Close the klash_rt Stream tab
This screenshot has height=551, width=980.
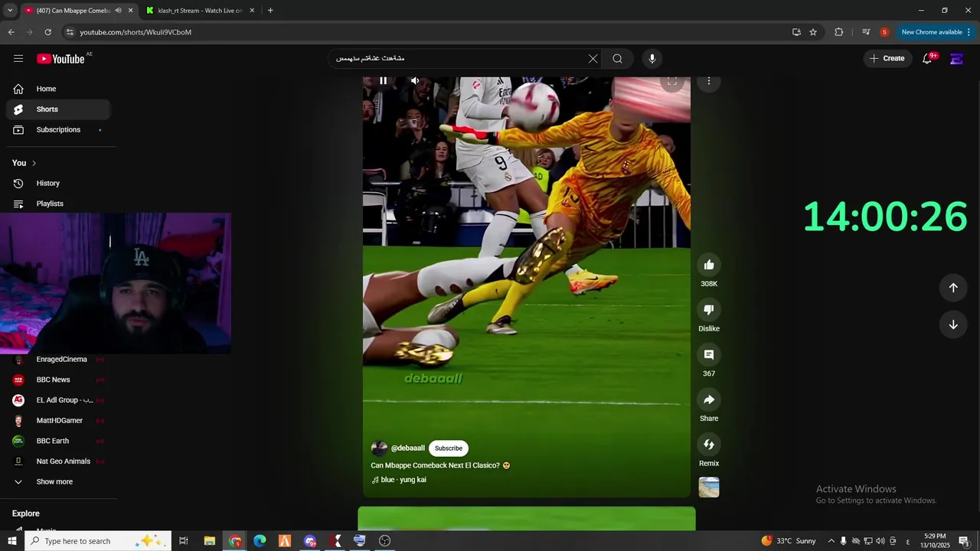[252, 11]
